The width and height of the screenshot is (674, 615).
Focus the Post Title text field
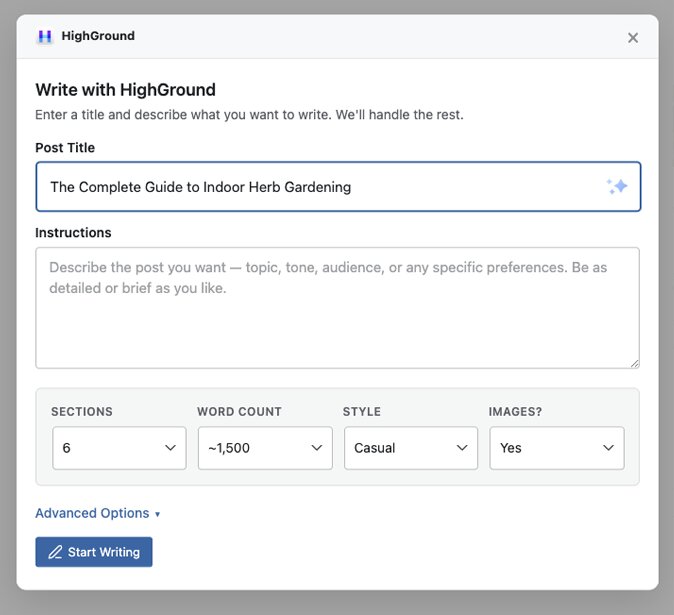point(320,187)
